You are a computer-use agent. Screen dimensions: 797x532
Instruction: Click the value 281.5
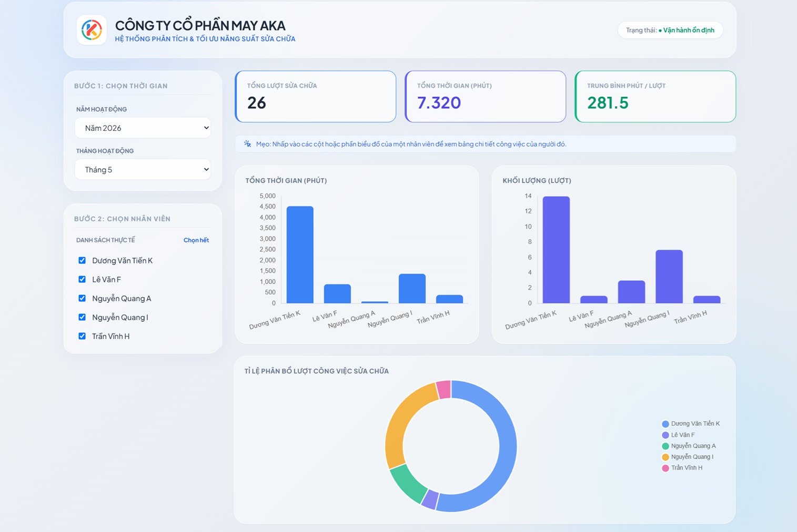(608, 103)
